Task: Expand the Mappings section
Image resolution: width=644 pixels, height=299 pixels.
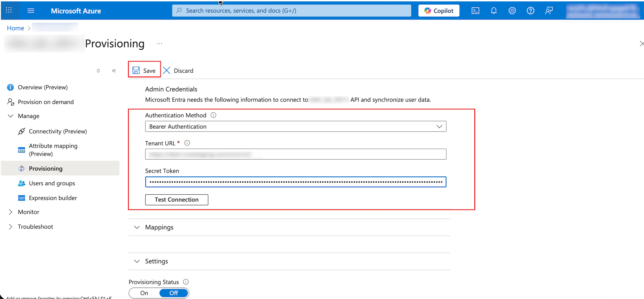Action: point(159,227)
